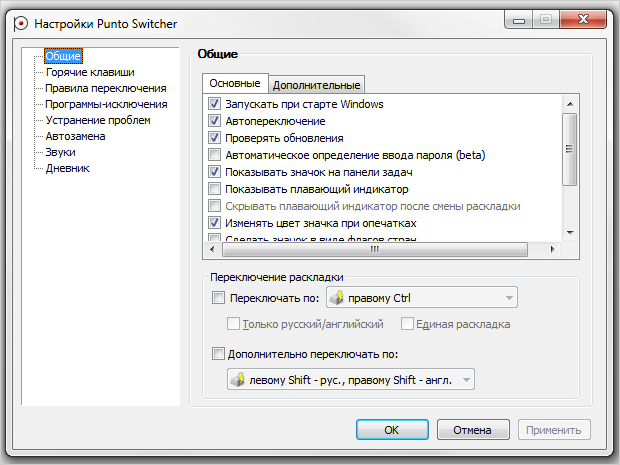
Task: Click the horizontal scroll right arrow
Action: (552, 250)
